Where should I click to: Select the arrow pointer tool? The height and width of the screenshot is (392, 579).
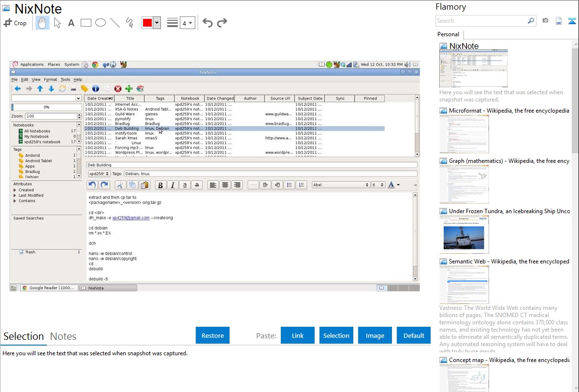tap(57, 23)
